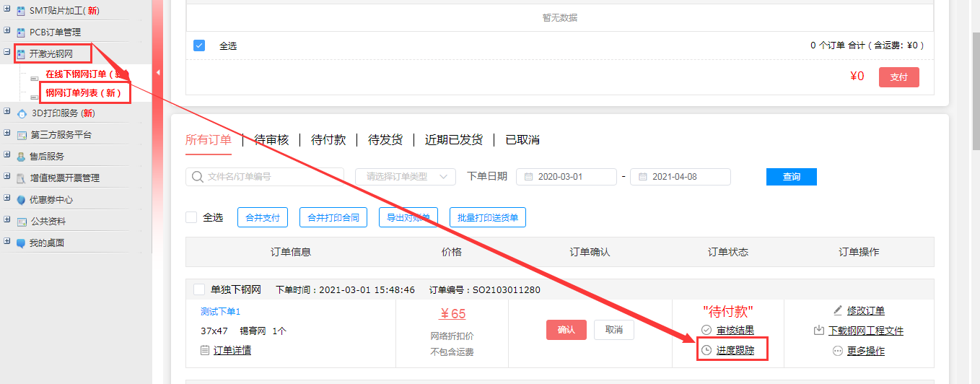Uncheck the blue 全选 checkbox in payment panel
980x384 pixels.
tap(199, 45)
